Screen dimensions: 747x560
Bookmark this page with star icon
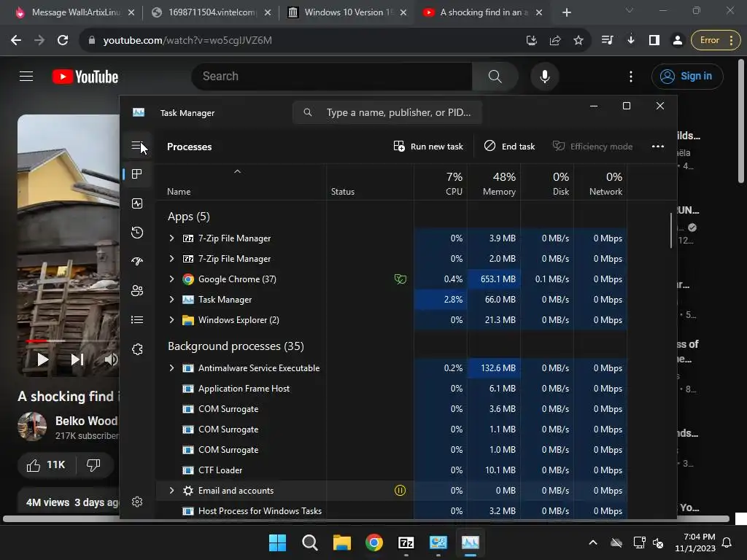point(578,41)
